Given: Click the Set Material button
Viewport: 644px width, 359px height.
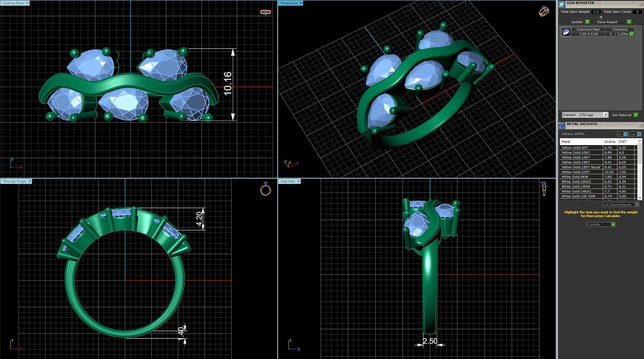Looking at the screenshot, I should [622, 115].
